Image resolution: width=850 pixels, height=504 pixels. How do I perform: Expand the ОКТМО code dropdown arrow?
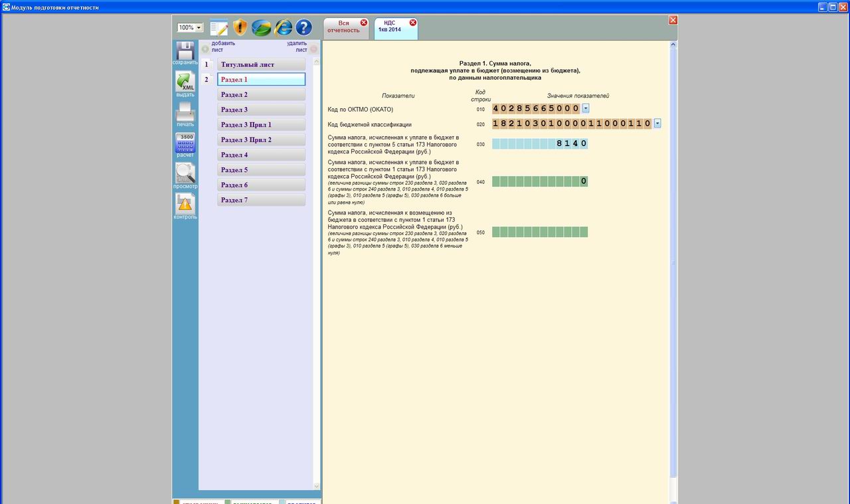point(586,108)
